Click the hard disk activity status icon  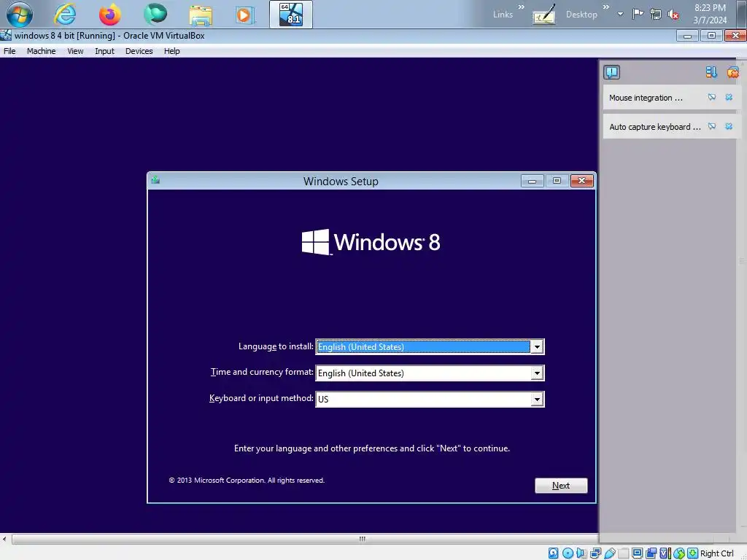click(553, 553)
